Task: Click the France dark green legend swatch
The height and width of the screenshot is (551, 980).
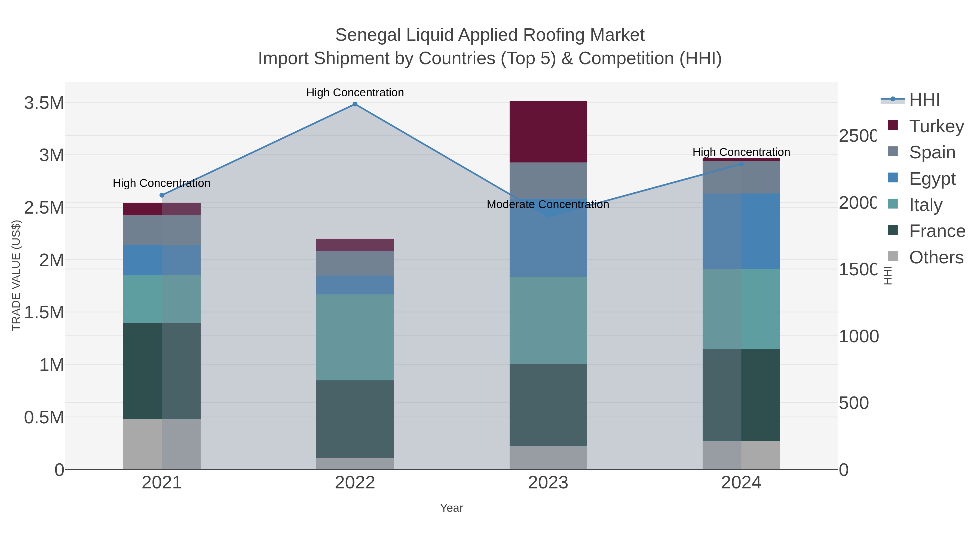Action: 893,230
